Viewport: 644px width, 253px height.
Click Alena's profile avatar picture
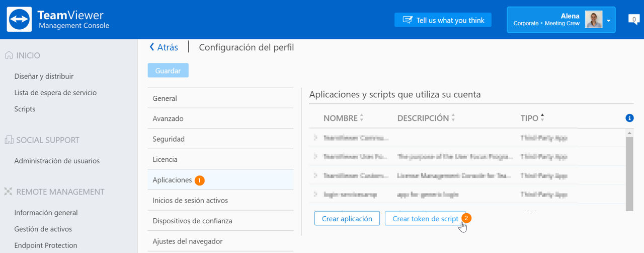click(594, 20)
